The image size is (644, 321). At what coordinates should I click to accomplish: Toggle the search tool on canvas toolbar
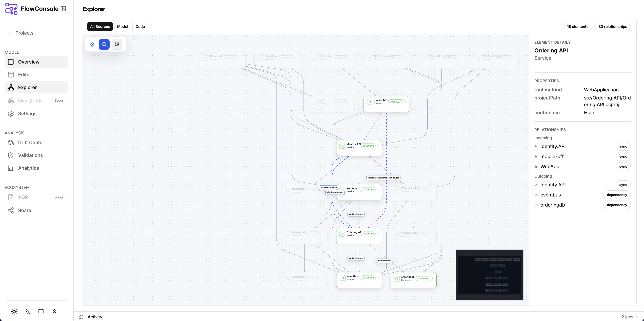pyautogui.click(x=104, y=44)
